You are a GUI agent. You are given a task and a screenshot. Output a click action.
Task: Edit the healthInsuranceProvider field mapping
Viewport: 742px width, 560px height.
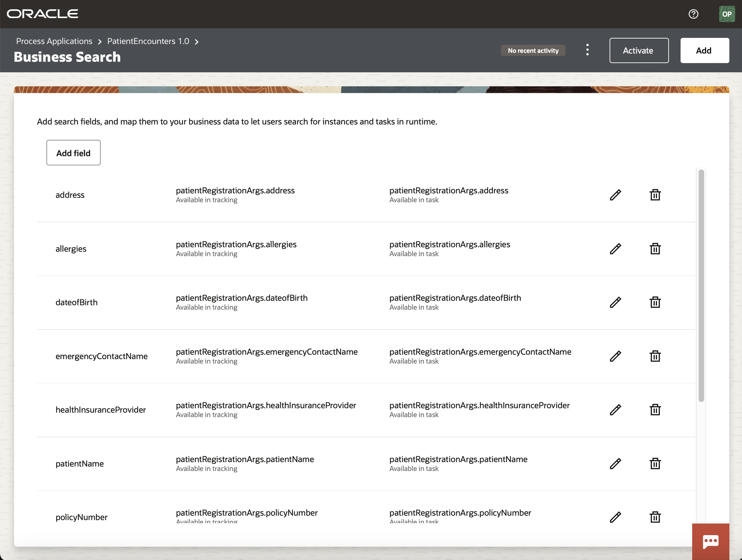[x=615, y=409]
